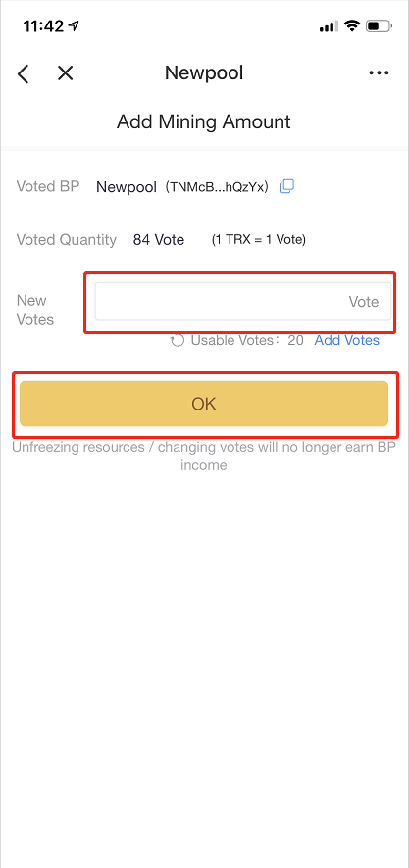Confirm with the OK button
Image resolution: width=409 pixels, height=868 pixels.
[x=204, y=404]
